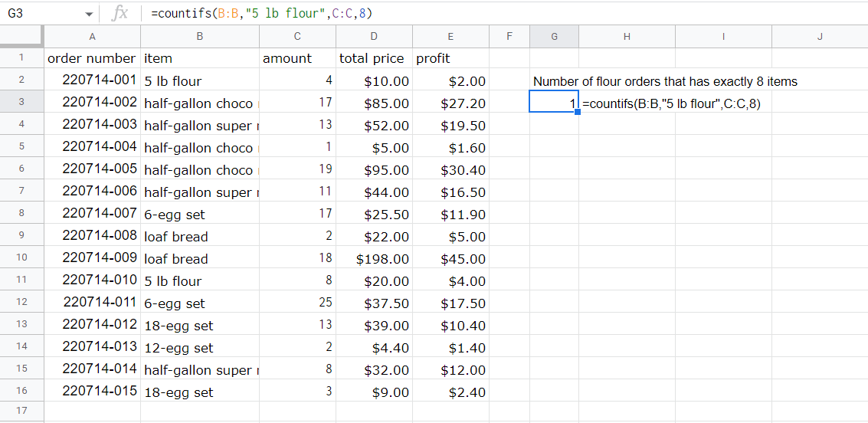Click '5 lb flour' in row 11
This screenshot has height=423, width=868.
pyautogui.click(x=200, y=279)
